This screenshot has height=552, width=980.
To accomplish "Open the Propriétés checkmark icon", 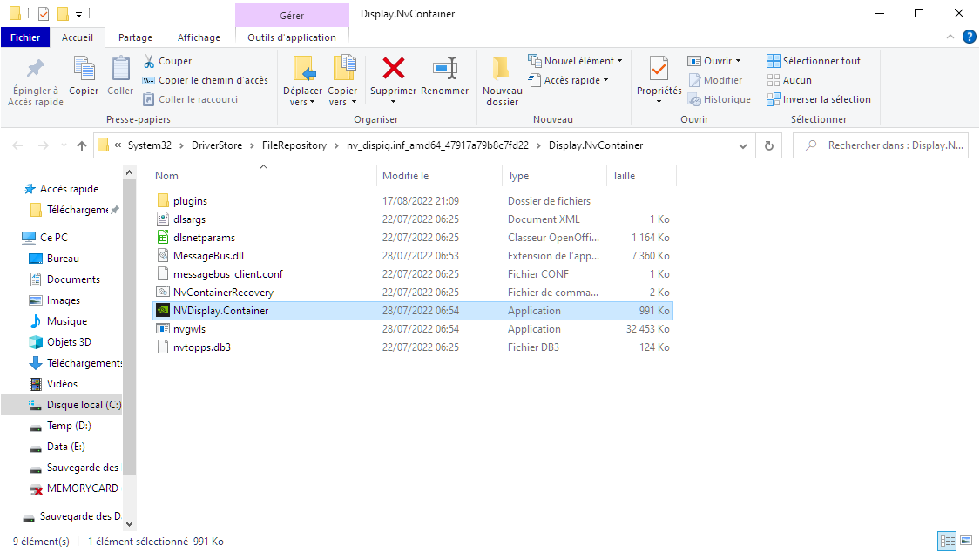I will (659, 69).
